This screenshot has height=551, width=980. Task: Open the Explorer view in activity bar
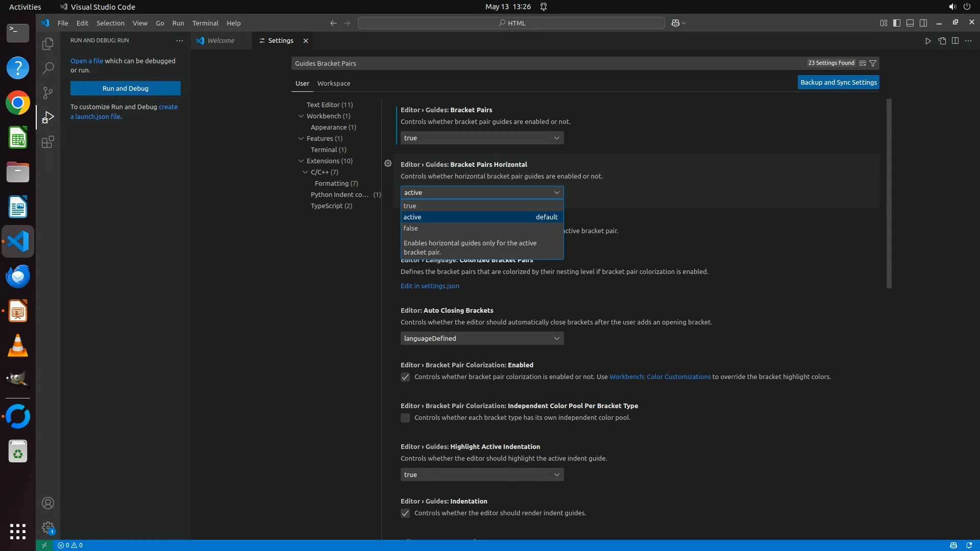click(x=47, y=44)
